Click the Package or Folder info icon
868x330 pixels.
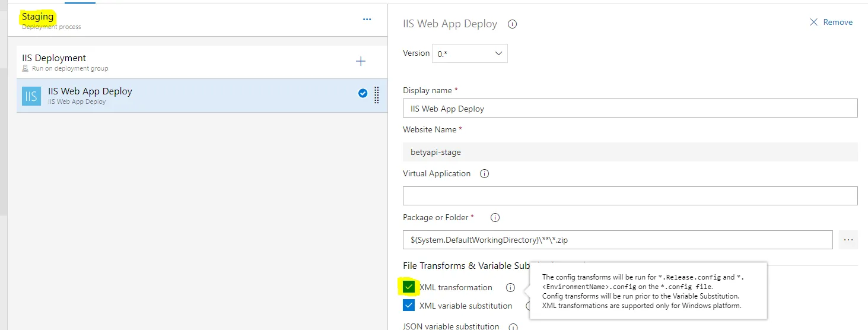tap(495, 218)
